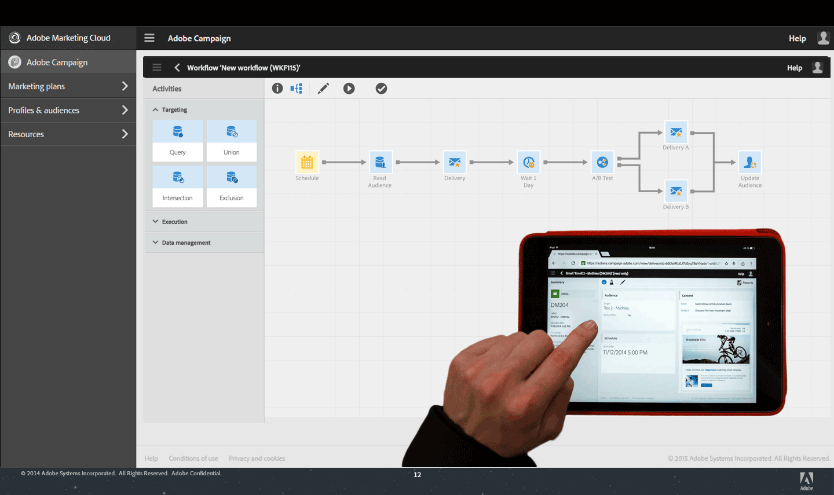
Task: Click the info icon in workflow toolbar
Action: (x=277, y=88)
